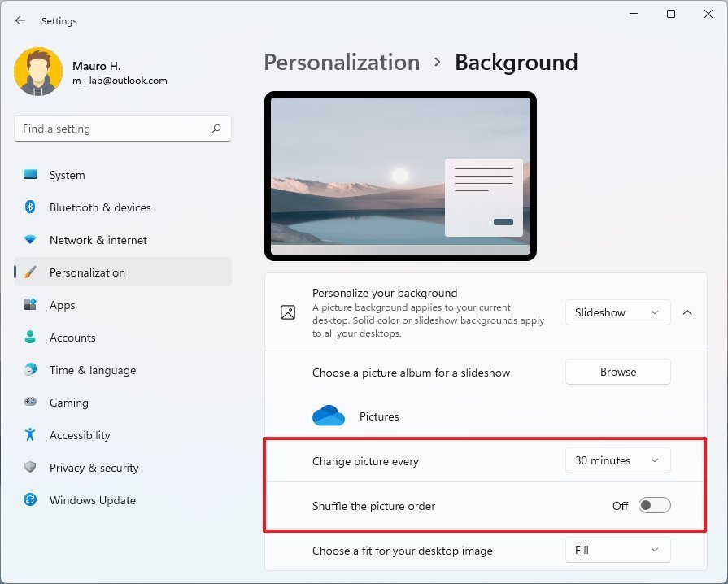Viewport: 728px width, 584px height.
Task: Click the Change picture every label
Action: click(365, 461)
